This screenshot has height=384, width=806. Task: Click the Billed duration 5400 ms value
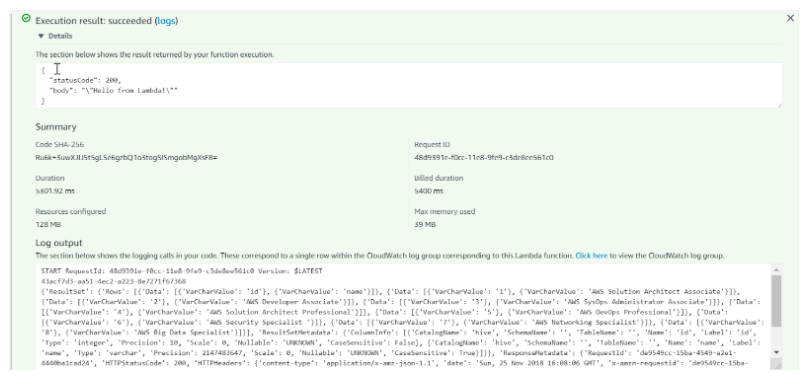(x=429, y=191)
